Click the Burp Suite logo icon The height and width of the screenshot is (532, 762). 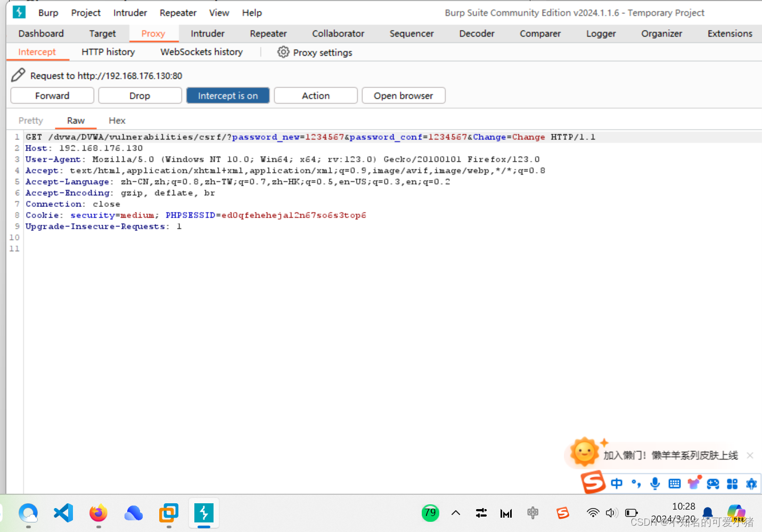[x=19, y=12]
